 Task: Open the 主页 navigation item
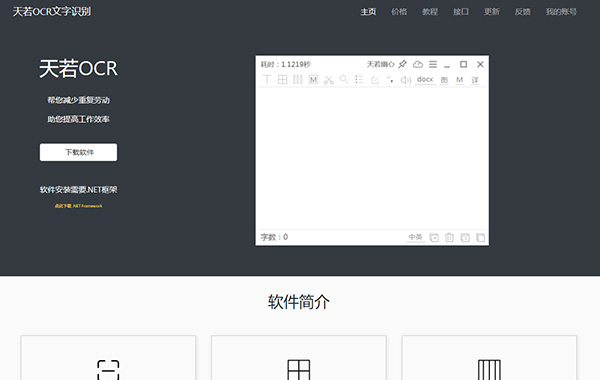pos(368,12)
